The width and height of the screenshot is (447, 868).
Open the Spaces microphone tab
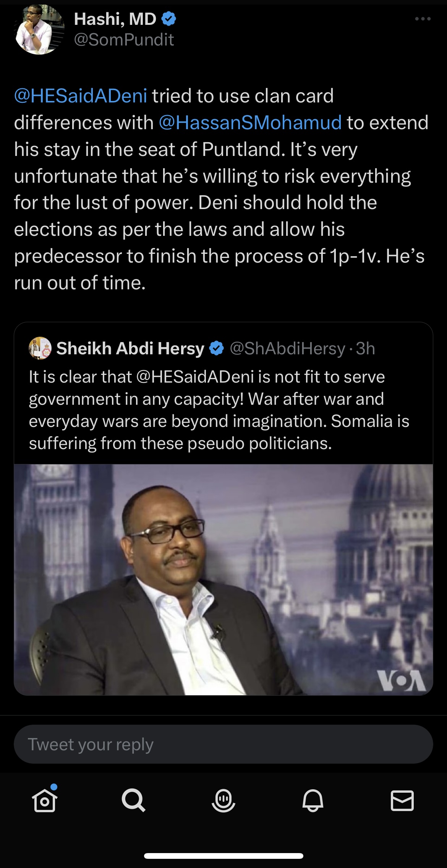tap(223, 800)
